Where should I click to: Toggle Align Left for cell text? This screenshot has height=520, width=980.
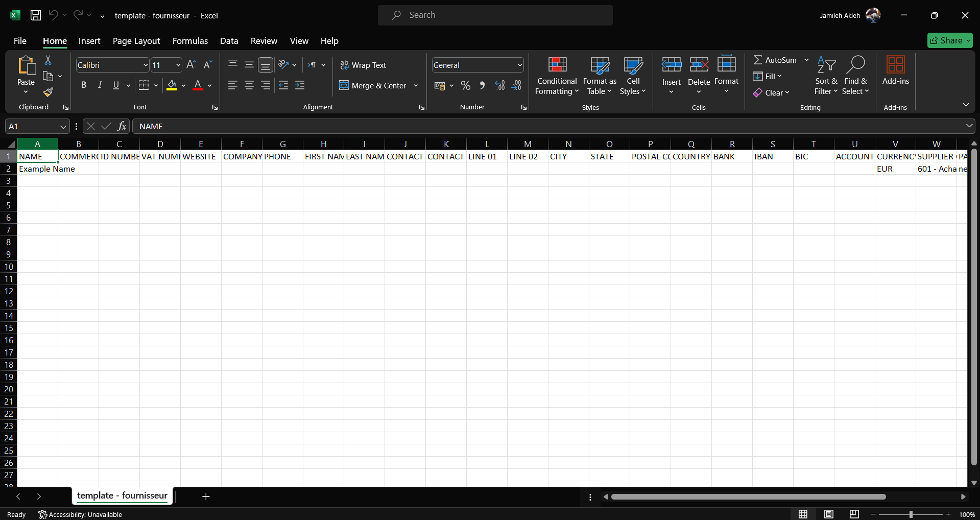tap(233, 85)
